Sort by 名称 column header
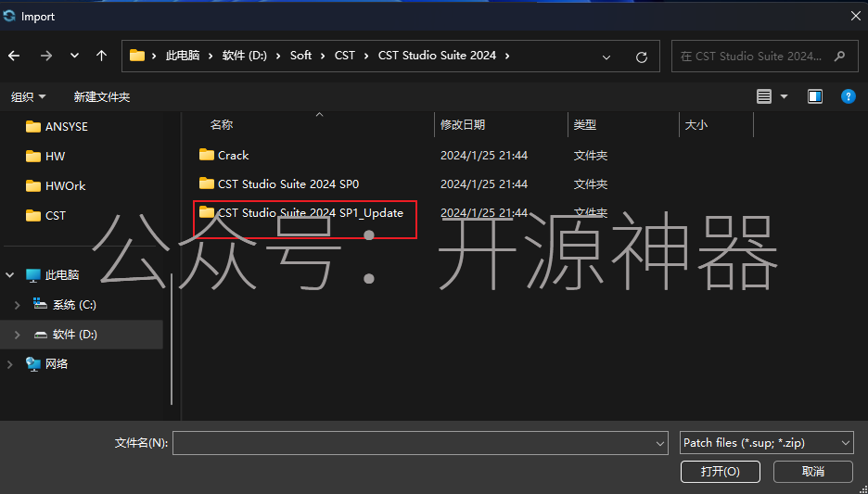This screenshot has width=868, height=494. (222, 125)
